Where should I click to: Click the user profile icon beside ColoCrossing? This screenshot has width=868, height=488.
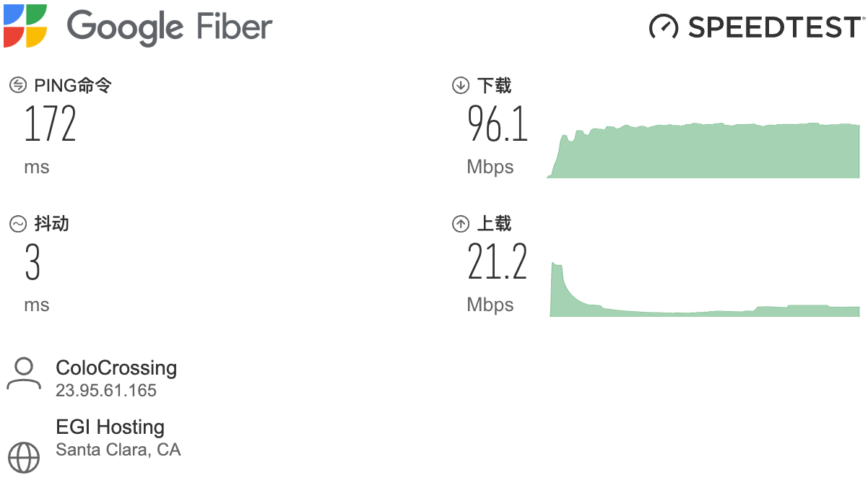tap(24, 373)
